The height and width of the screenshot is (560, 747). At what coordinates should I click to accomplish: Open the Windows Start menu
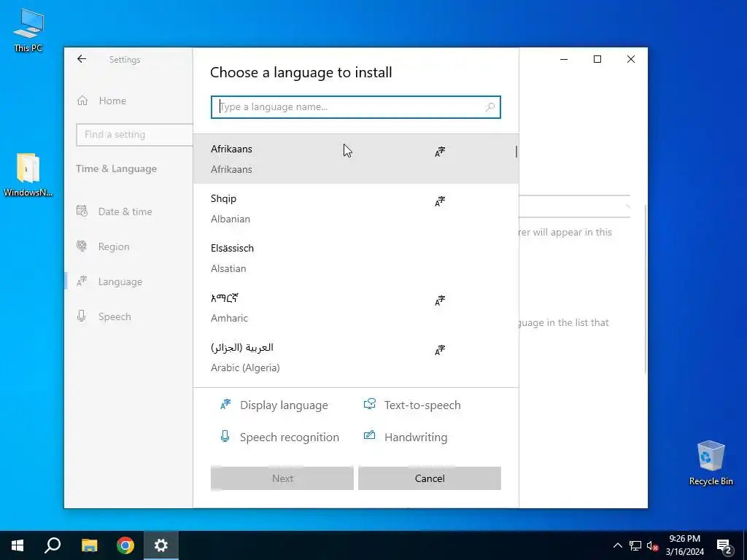click(18, 545)
